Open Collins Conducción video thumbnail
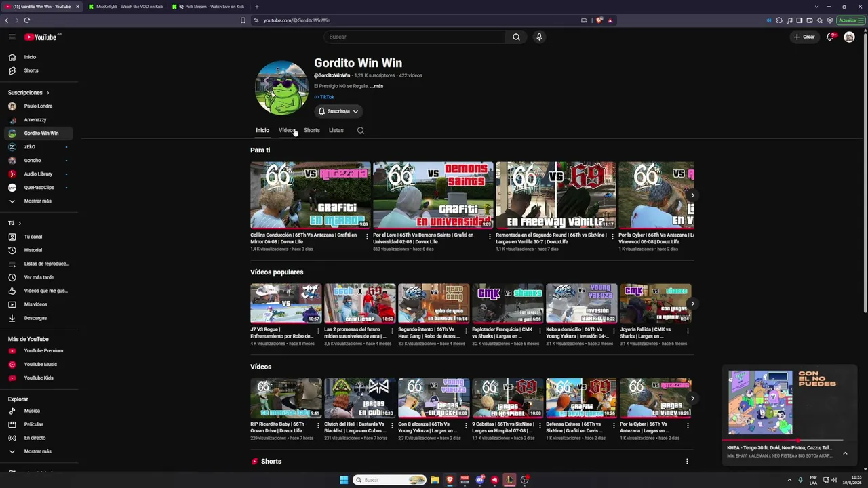 [x=311, y=195]
